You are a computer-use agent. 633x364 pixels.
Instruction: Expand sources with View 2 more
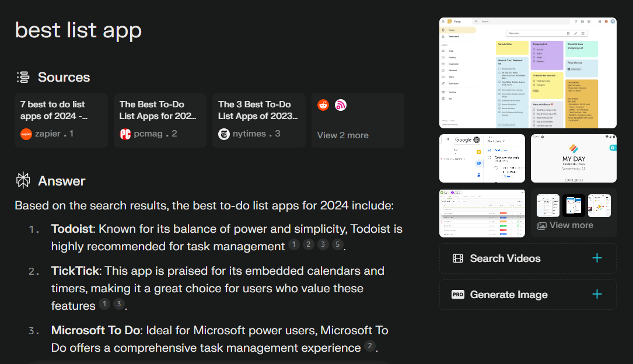coord(343,135)
